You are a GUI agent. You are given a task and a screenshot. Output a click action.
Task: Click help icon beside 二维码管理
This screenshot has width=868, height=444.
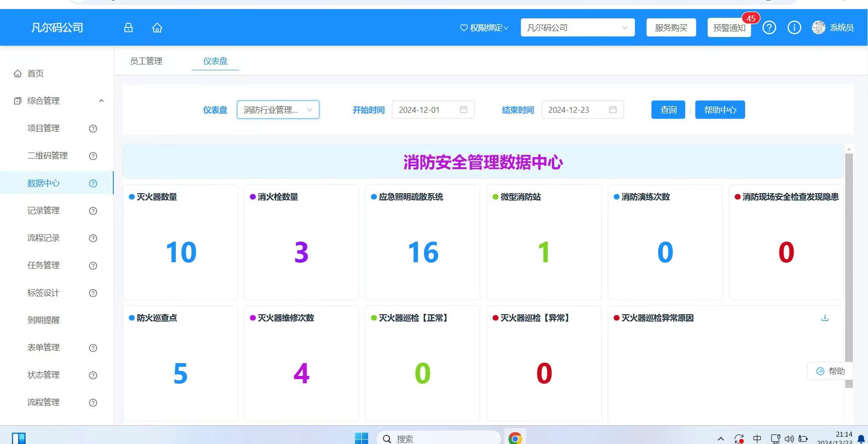pyautogui.click(x=93, y=156)
